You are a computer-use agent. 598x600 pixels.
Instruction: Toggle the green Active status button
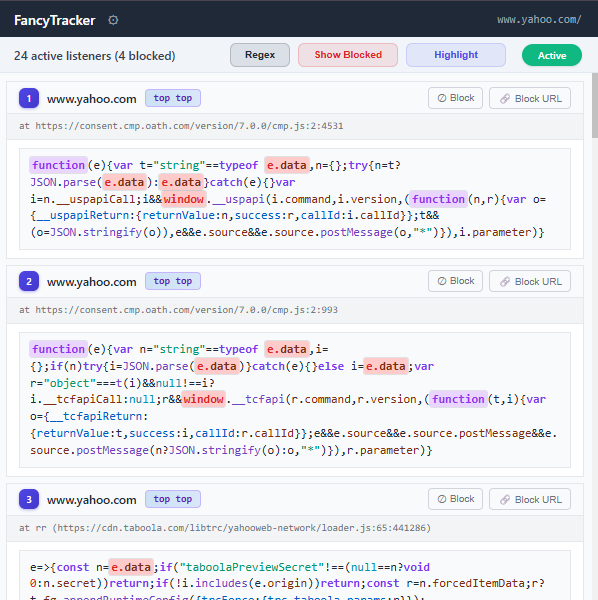tap(552, 55)
